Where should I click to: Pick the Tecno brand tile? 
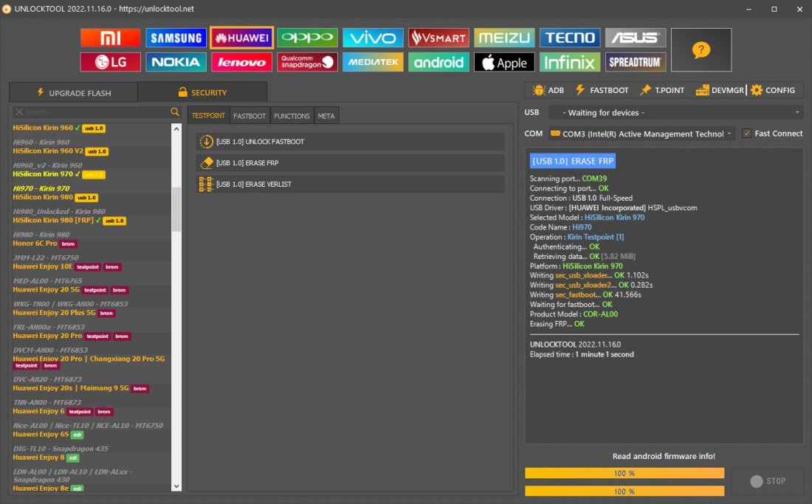click(570, 38)
